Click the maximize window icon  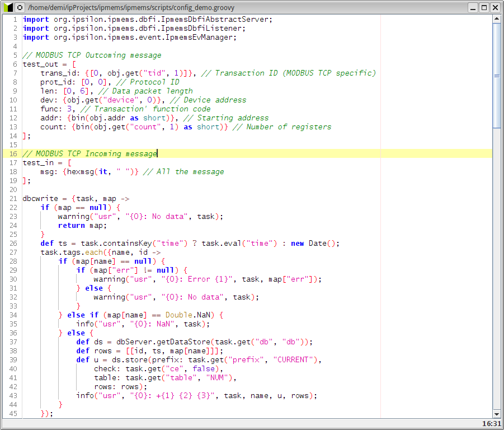click(x=483, y=7)
